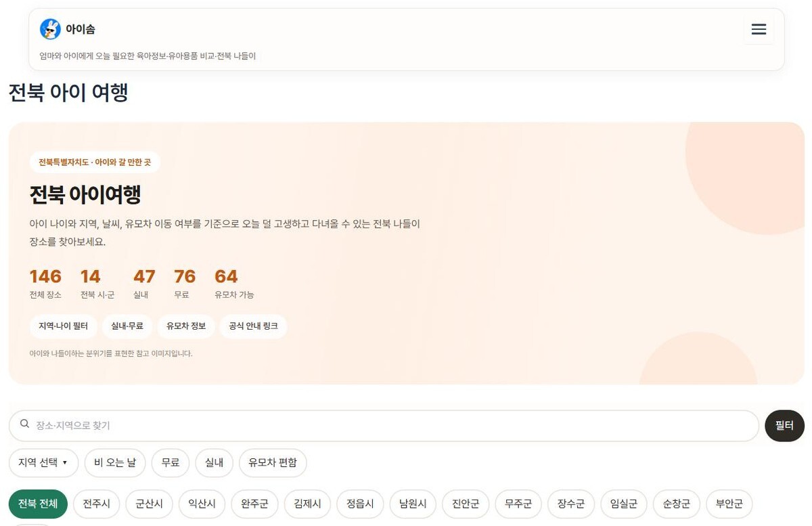Image resolution: width=812 pixels, height=526 pixels.
Task: Select the 전주시 region tab
Action: tap(97, 504)
